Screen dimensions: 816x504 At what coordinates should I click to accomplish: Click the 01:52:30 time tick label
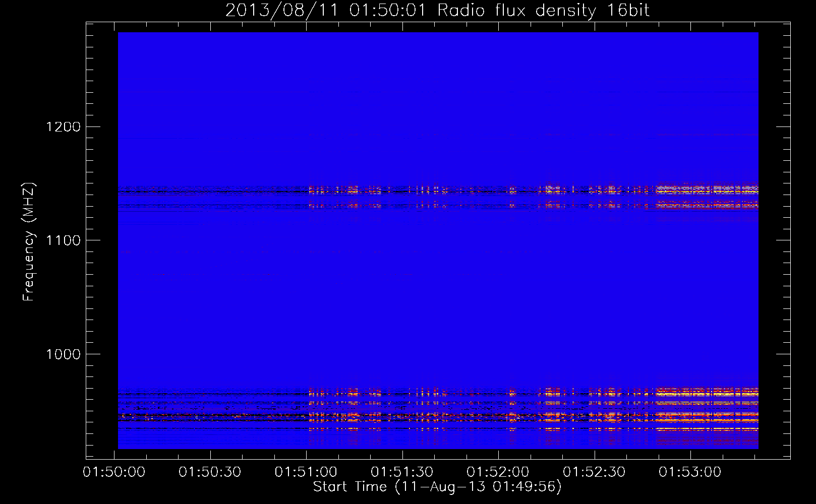pyautogui.click(x=594, y=472)
